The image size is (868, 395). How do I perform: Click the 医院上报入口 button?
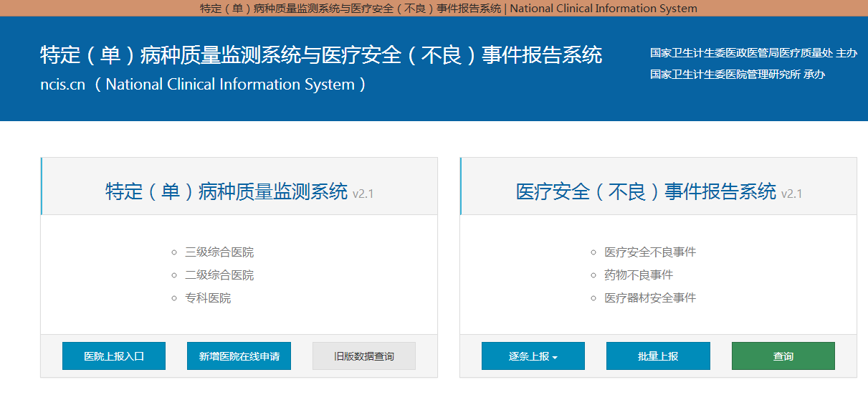[114, 356]
